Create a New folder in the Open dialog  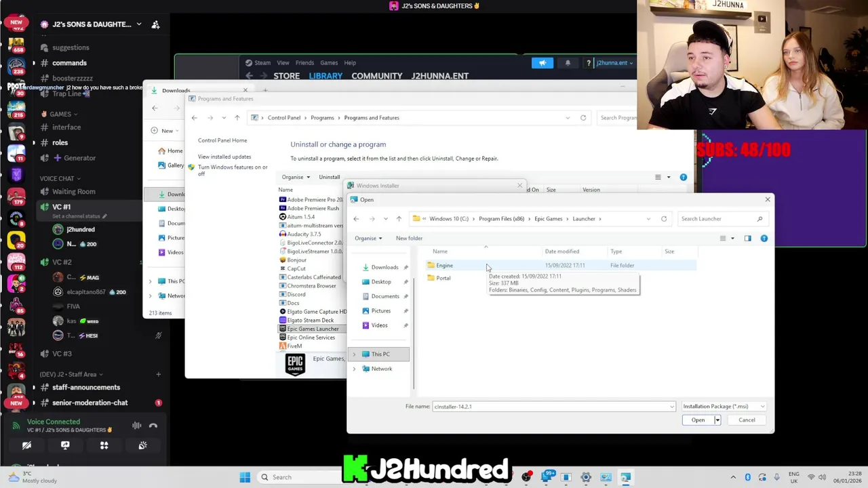pyautogui.click(x=409, y=239)
